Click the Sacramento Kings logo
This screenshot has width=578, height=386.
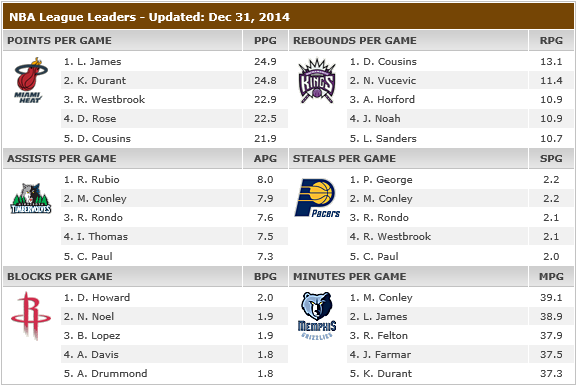coord(317,80)
